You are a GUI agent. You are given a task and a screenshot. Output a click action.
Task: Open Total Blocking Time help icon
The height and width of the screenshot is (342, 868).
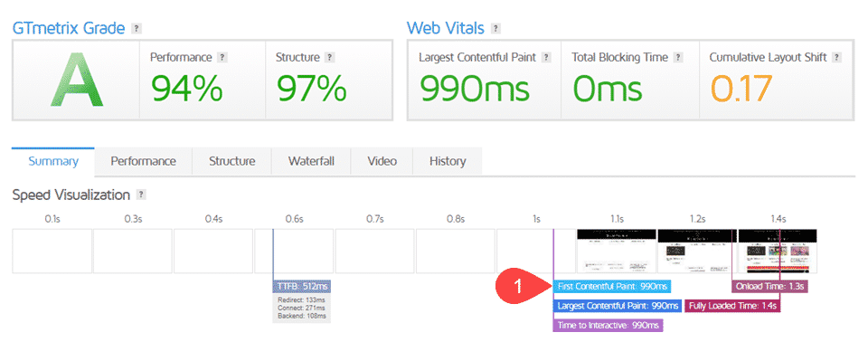[x=678, y=57]
